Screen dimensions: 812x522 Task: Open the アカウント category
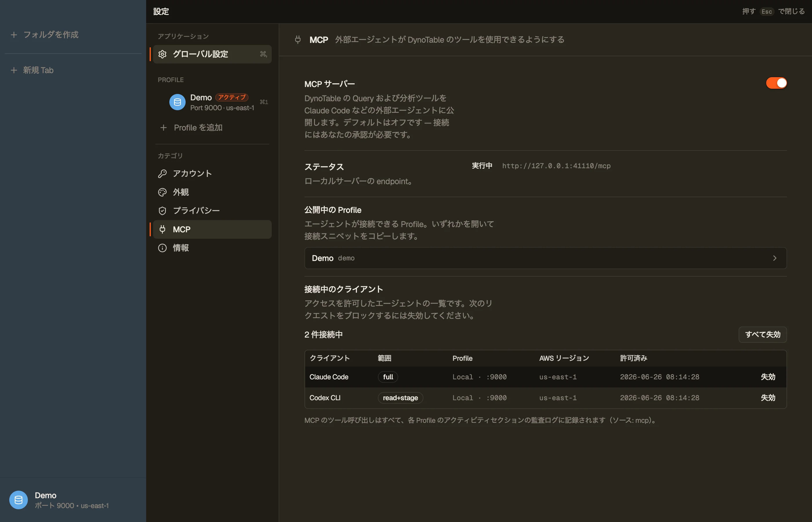pos(212,173)
